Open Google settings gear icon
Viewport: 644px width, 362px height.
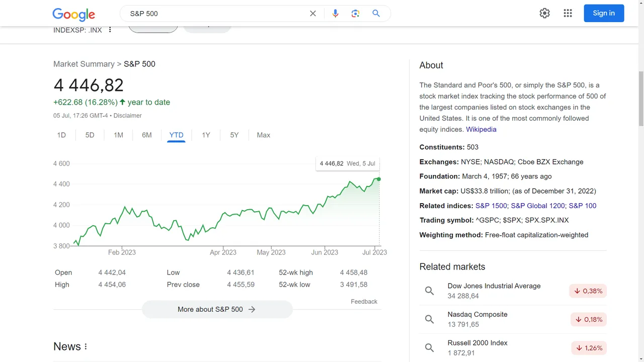click(545, 14)
